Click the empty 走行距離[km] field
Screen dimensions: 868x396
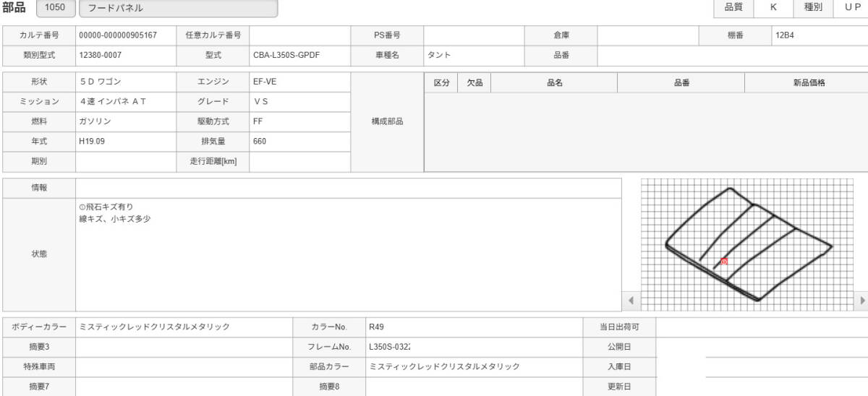pyautogui.click(x=299, y=162)
